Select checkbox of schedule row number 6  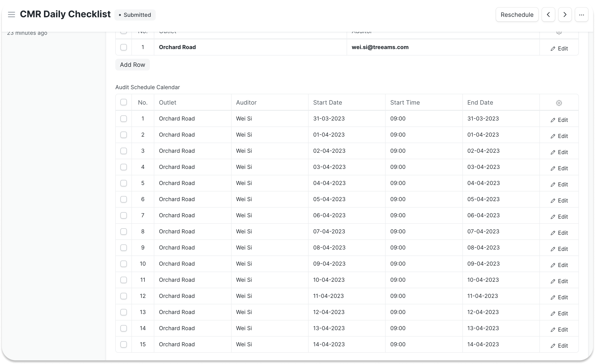pyautogui.click(x=124, y=200)
